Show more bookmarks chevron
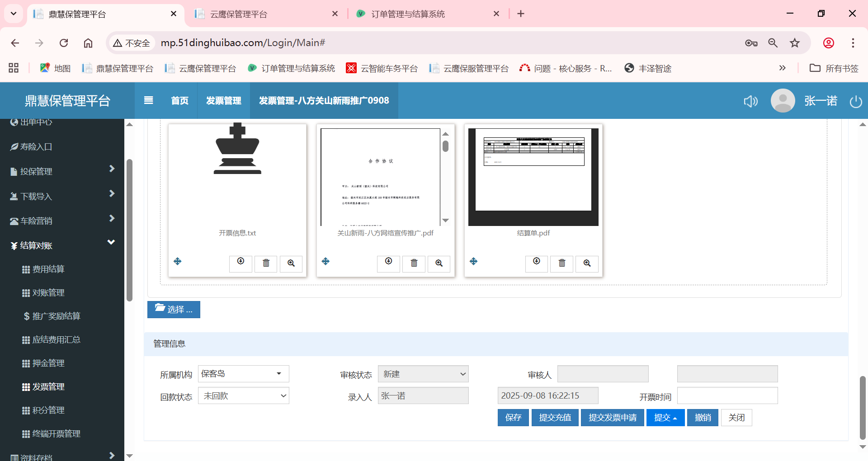This screenshot has width=868, height=461. (782, 68)
